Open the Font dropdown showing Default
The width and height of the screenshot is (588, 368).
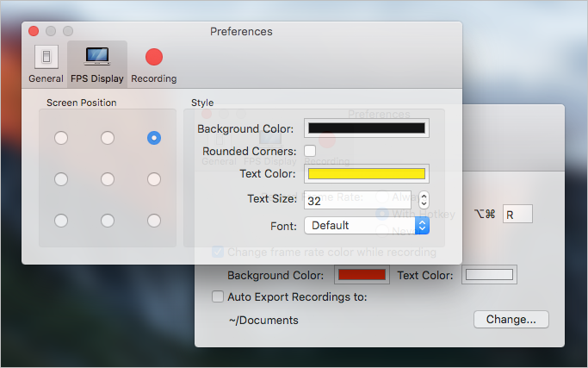(367, 225)
